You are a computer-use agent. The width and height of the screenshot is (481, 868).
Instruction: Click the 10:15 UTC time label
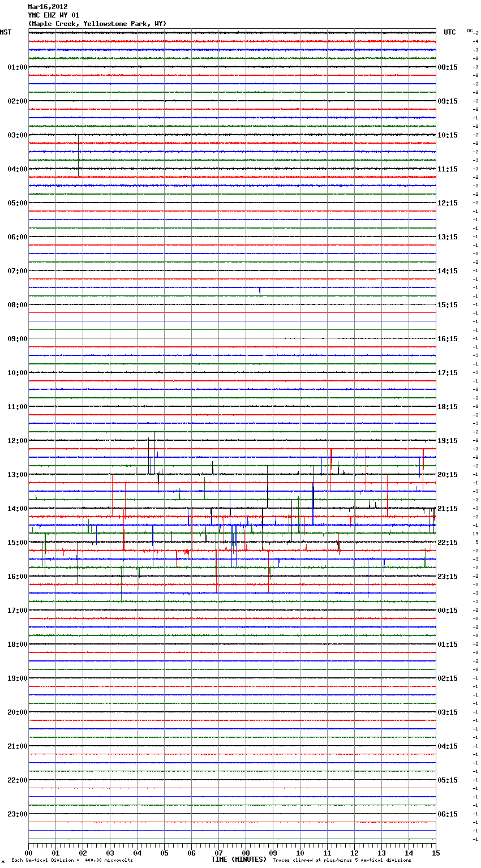(448, 135)
